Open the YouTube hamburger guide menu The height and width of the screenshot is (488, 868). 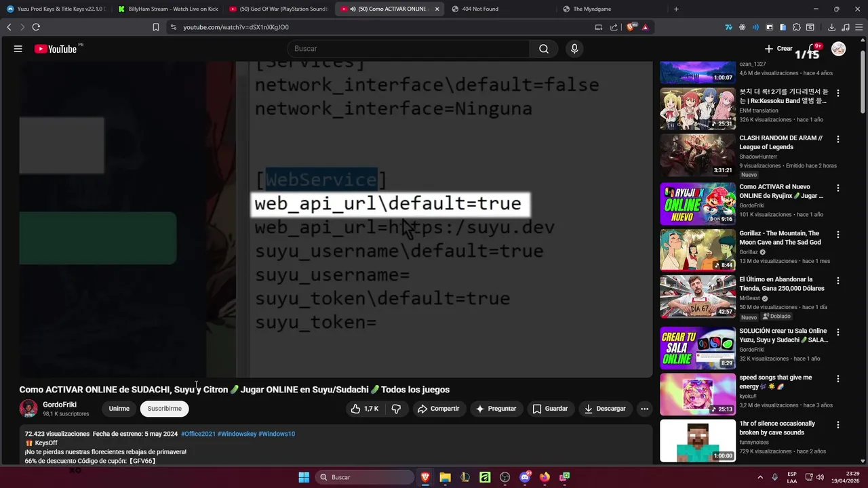point(18,49)
